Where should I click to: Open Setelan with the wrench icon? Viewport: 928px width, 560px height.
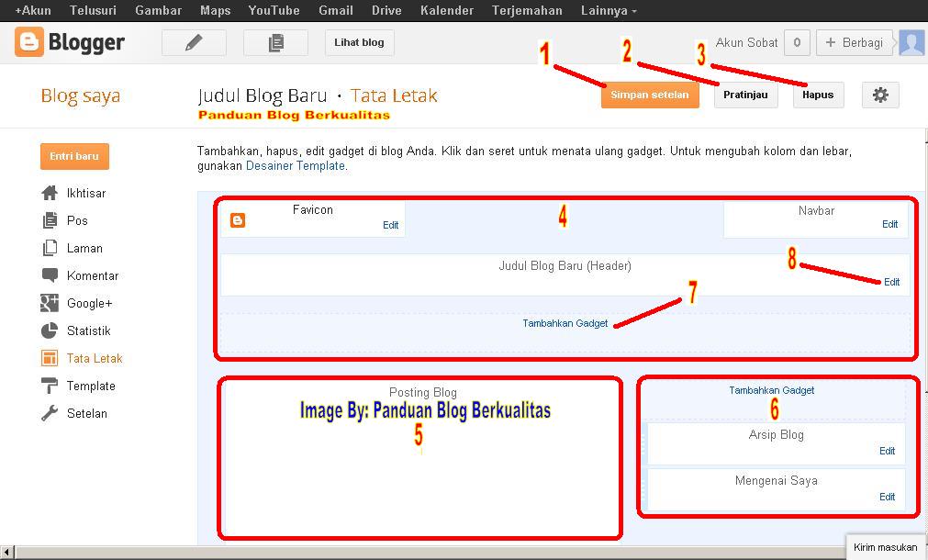click(49, 413)
